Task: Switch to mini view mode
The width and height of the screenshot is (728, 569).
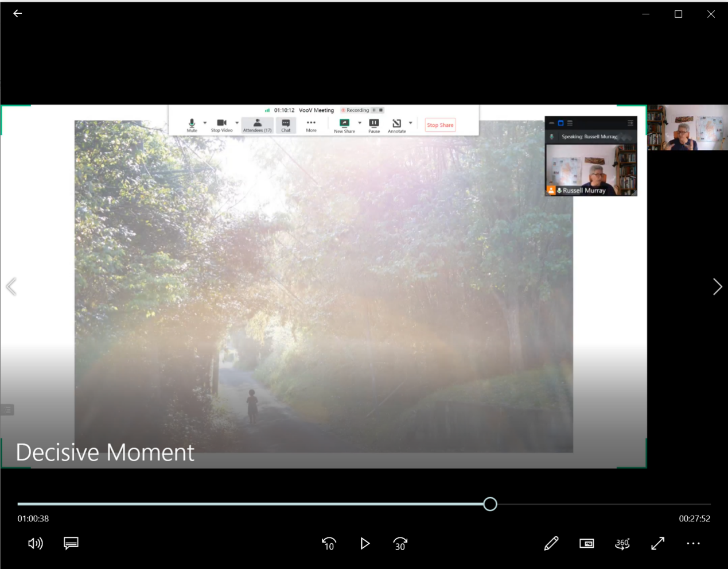Action: [586, 543]
